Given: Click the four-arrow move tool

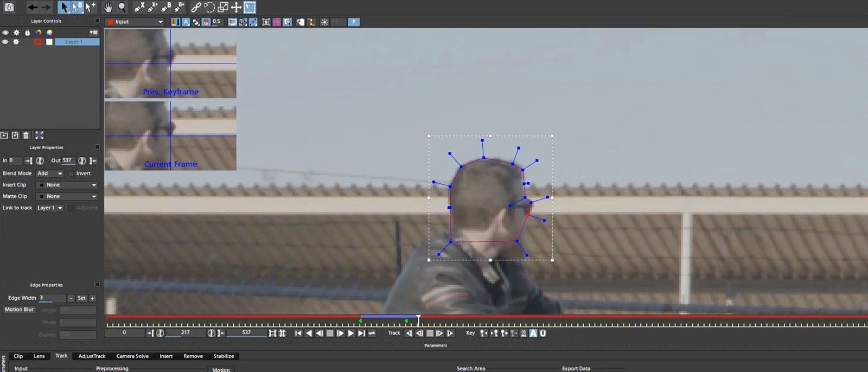Looking at the screenshot, I should 236,7.
